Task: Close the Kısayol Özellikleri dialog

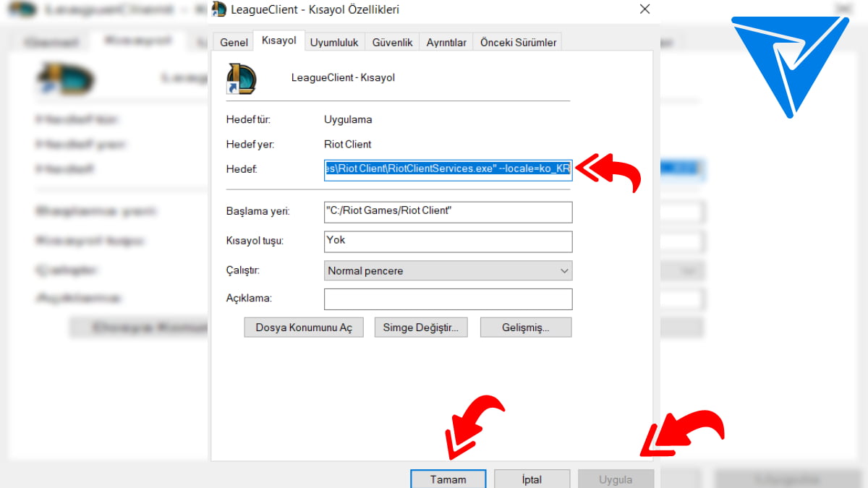Action: pyautogui.click(x=644, y=9)
